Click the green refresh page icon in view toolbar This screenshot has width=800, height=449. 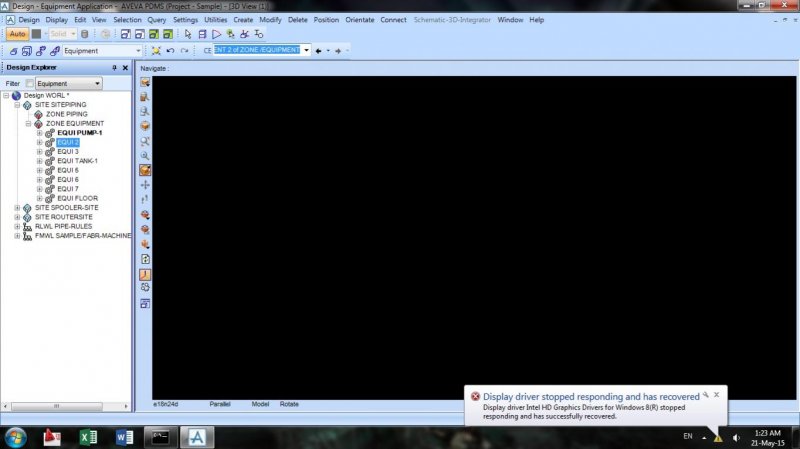(145, 259)
